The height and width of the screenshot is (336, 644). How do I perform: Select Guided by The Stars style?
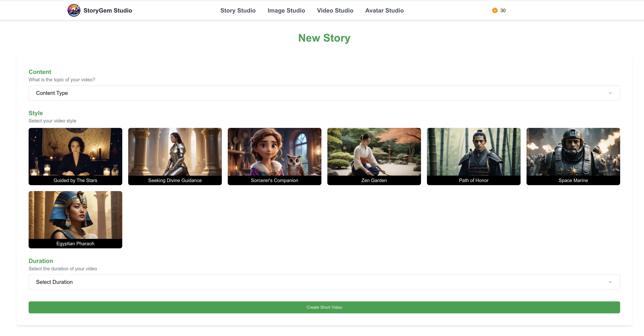point(75,156)
